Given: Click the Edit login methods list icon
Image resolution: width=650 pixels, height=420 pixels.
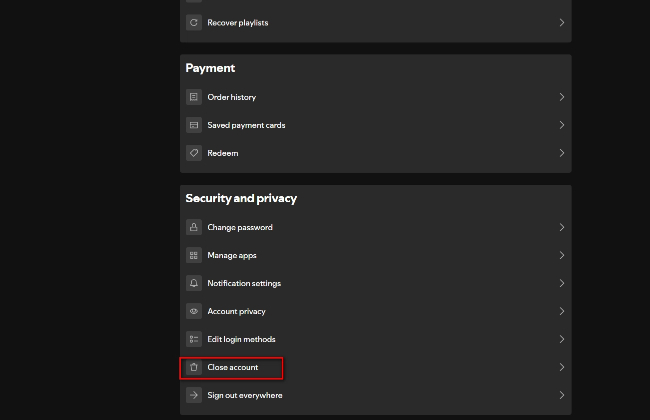Looking at the screenshot, I should click(x=194, y=339).
